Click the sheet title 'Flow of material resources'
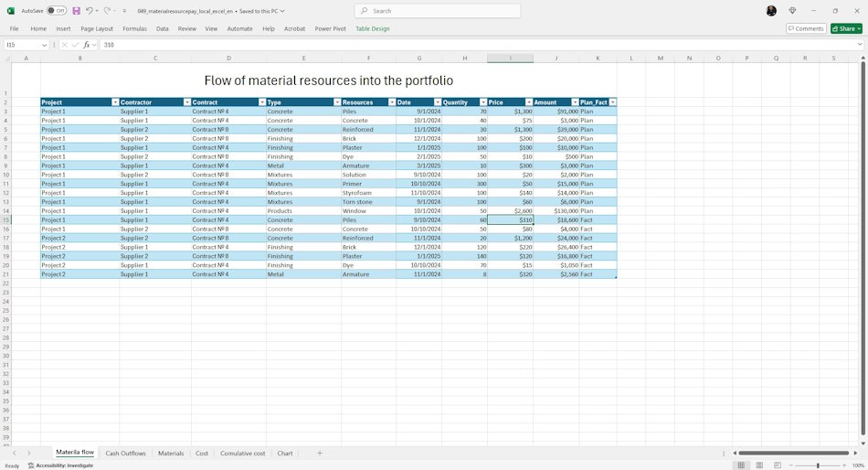 point(328,80)
